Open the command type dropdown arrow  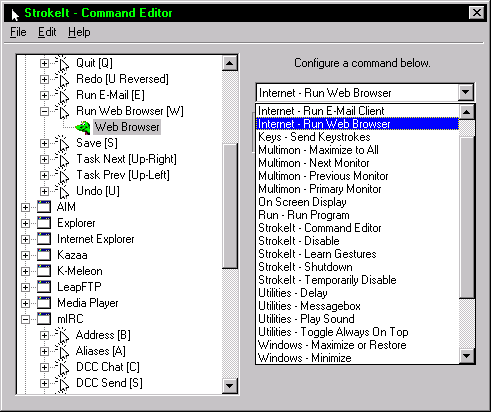point(466,92)
